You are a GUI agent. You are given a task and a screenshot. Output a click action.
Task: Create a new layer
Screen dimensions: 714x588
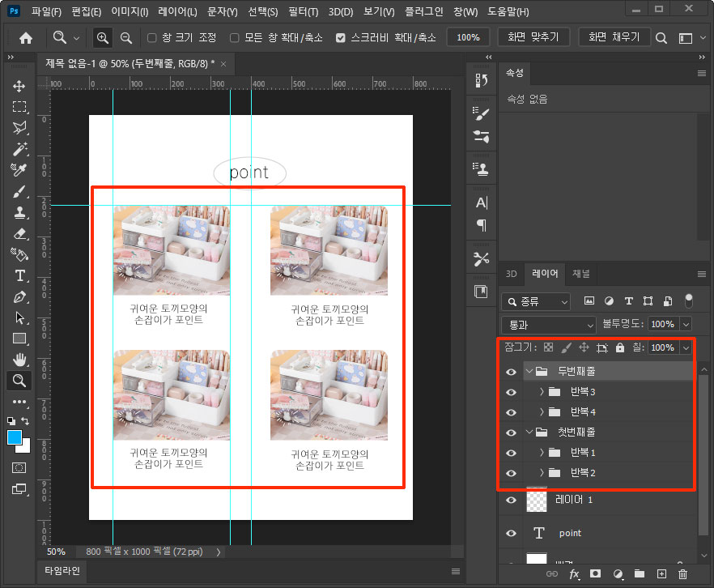pos(661,574)
